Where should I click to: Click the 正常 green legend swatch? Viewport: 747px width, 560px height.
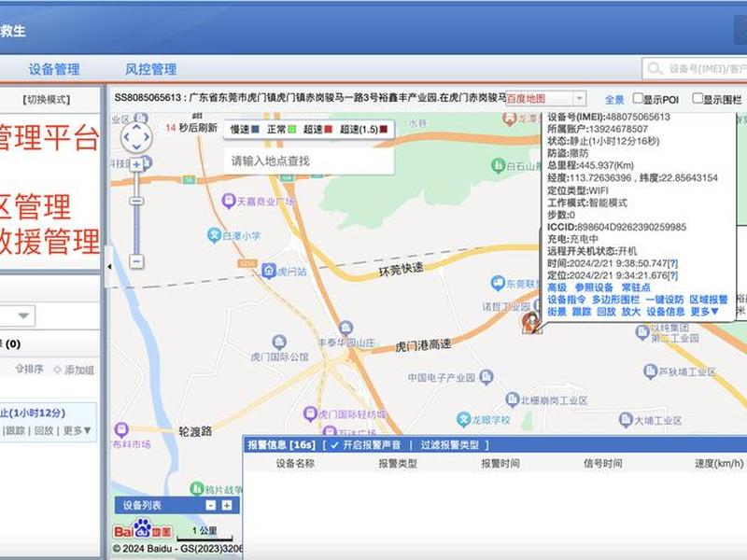(x=291, y=129)
